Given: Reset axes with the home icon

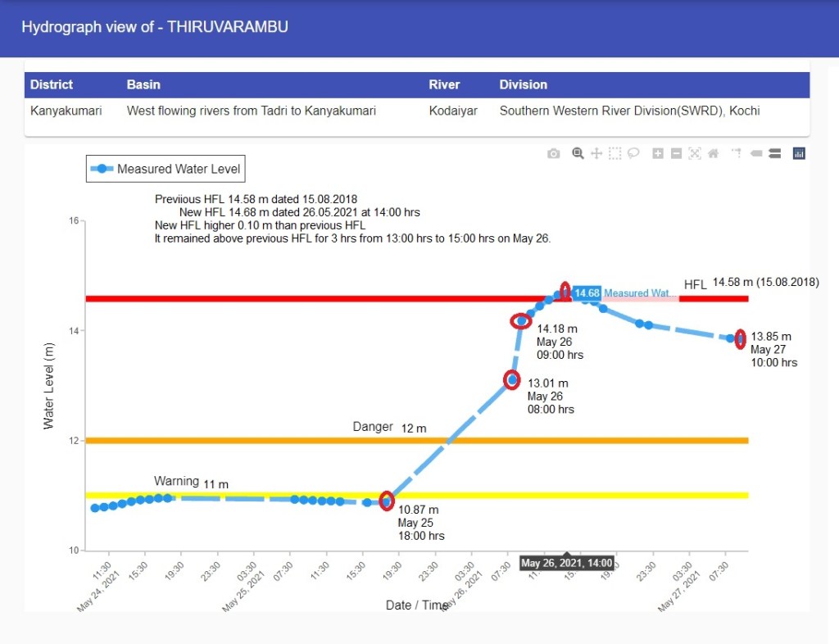Looking at the screenshot, I should point(713,153).
